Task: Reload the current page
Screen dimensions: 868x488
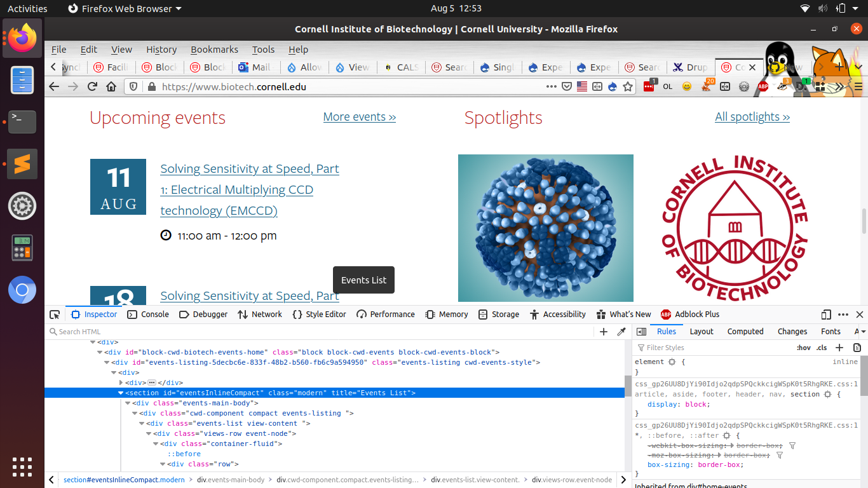Action: click(x=92, y=86)
